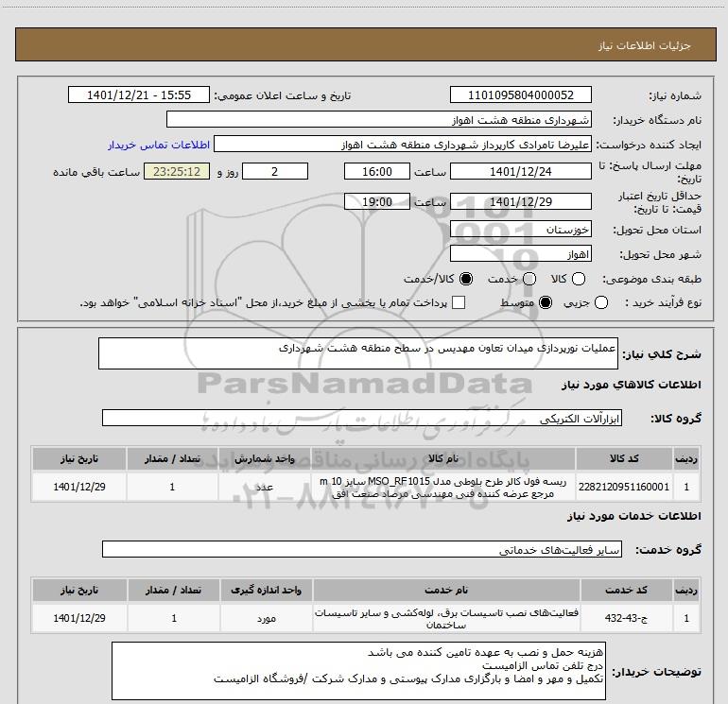The width and height of the screenshot is (728, 704).
Task: Select the کالا radio button
Action: pyautogui.click(x=579, y=279)
